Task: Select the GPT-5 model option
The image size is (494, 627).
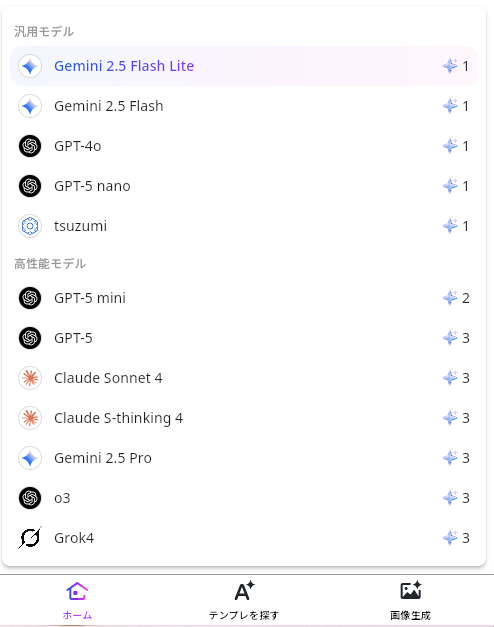Action: (x=244, y=338)
